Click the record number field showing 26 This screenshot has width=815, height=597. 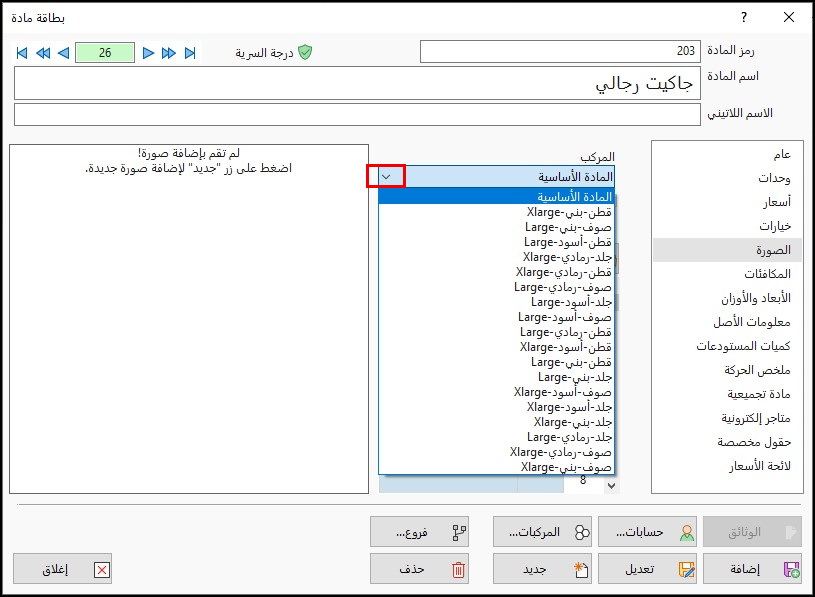105,52
